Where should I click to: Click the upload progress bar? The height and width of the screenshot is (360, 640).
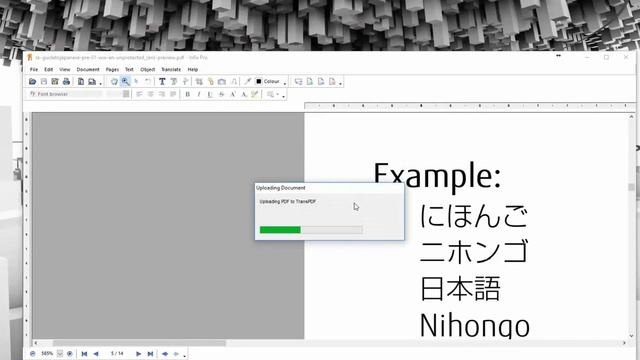point(311,230)
